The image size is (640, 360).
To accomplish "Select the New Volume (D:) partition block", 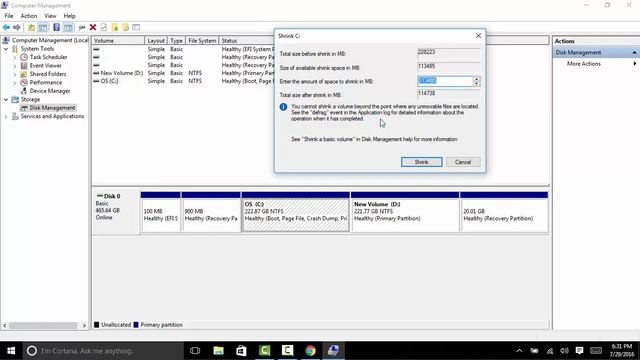I will tap(405, 212).
